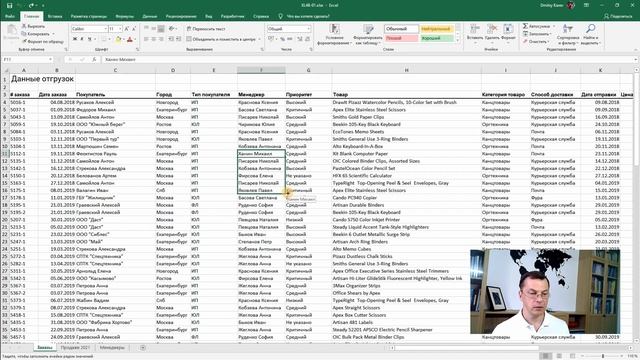
Task: Open Fill (Заполнить) dropdown
Action: [538, 34]
